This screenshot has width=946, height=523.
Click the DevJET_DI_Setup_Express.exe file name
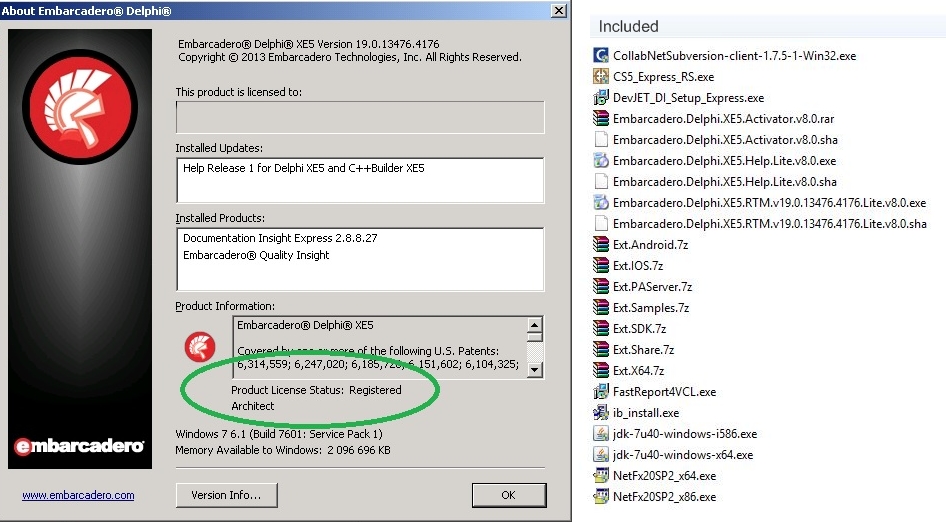[x=688, y=98]
